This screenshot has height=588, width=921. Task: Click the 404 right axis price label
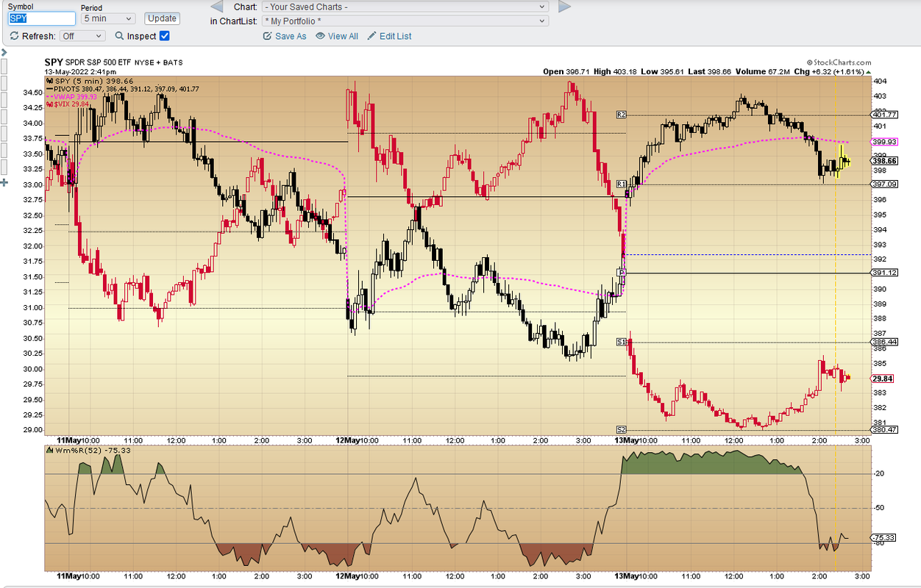[878, 82]
